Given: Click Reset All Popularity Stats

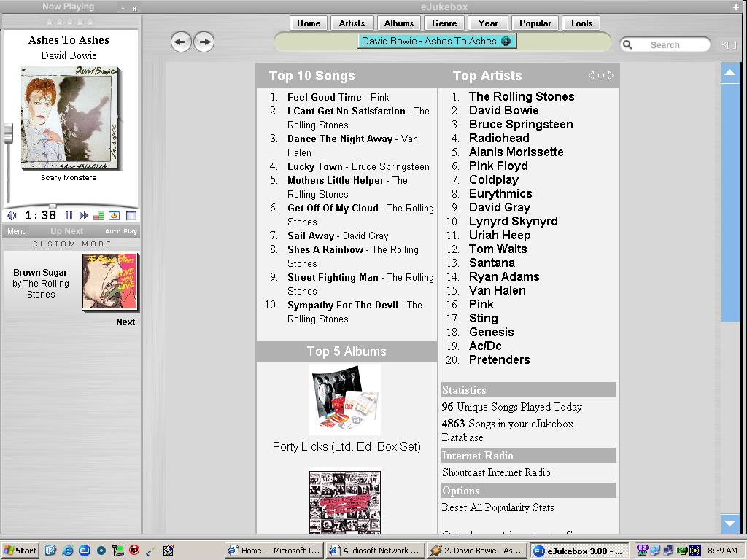Looking at the screenshot, I should (x=498, y=507).
